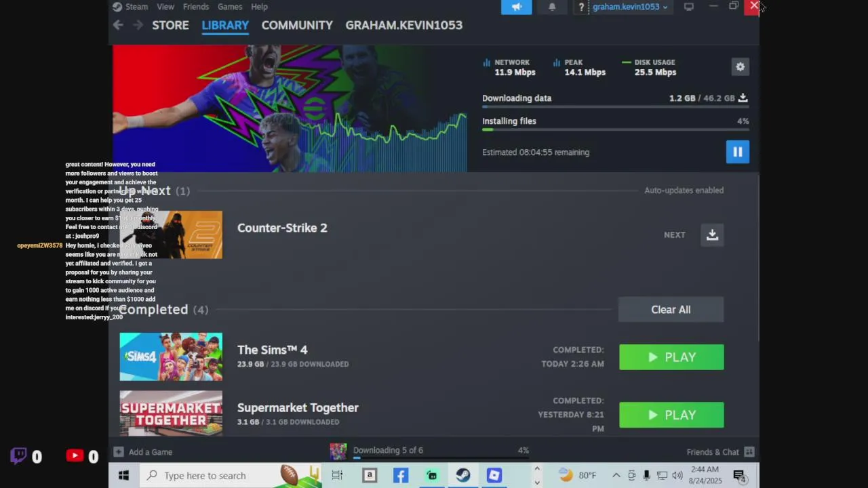Image resolution: width=868 pixels, height=488 pixels.
Task: Select Supermarket Together title text
Action: [x=298, y=407]
